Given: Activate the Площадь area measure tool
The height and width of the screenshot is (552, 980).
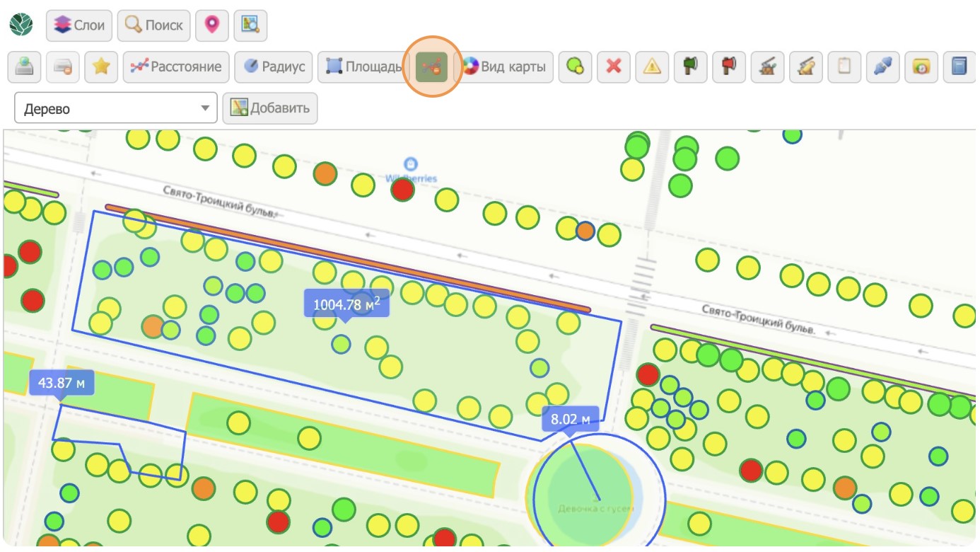Looking at the screenshot, I should click(x=363, y=67).
